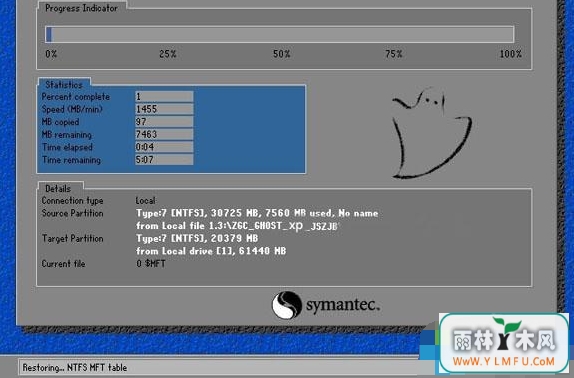The image size is (574, 378).
Task: Click the 0% scale label
Action: tap(51, 54)
